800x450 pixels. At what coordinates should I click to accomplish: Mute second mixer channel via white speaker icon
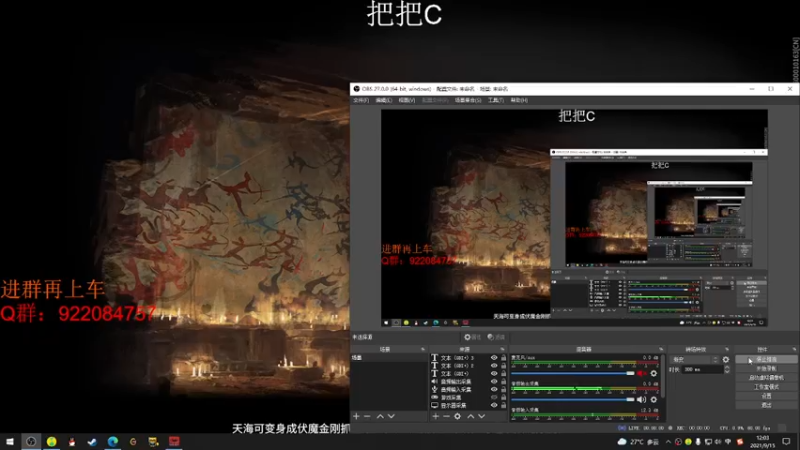point(641,399)
